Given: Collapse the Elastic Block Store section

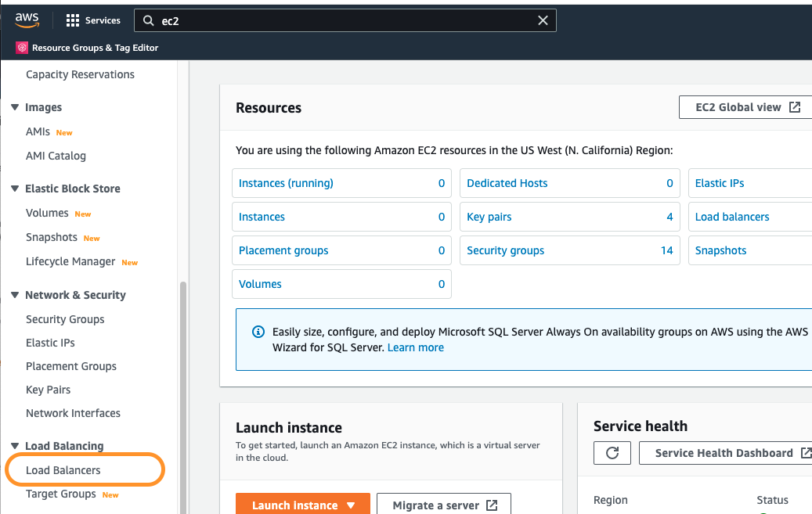Looking at the screenshot, I should click(x=15, y=189).
